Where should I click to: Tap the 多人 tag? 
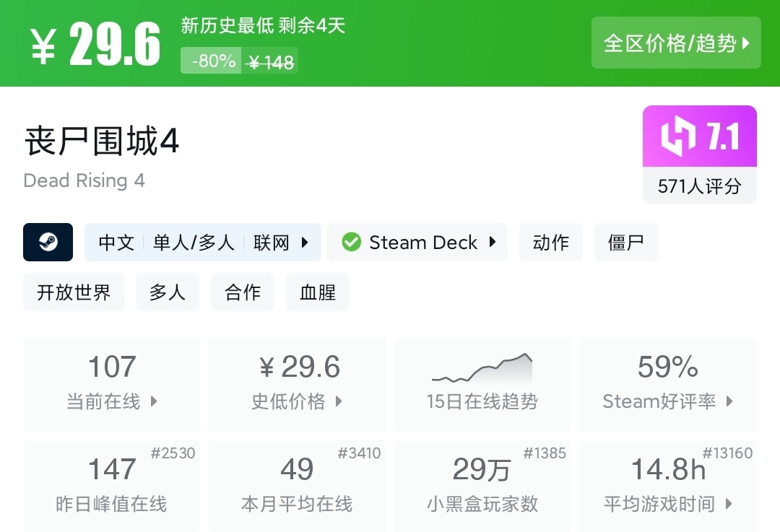click(168, 292)
